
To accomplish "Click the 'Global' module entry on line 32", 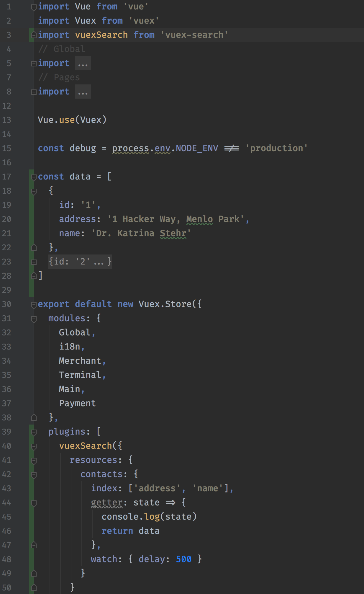I will tap(75, 332).
